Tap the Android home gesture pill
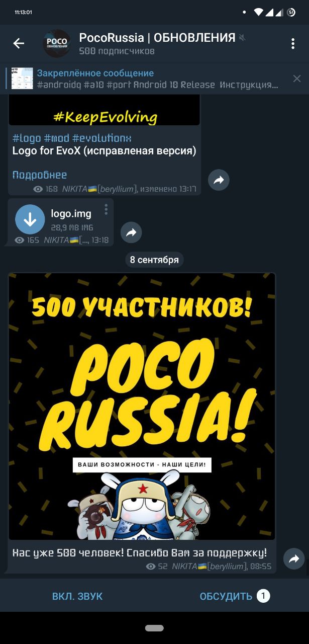Screen dimensions: 309x644 [154, 628]
